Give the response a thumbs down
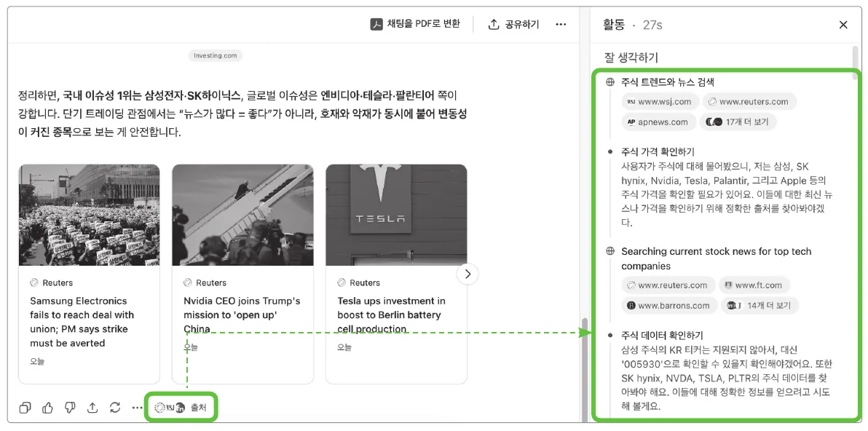Viewport: 868px width, 431px height. (x=70, y=408)
